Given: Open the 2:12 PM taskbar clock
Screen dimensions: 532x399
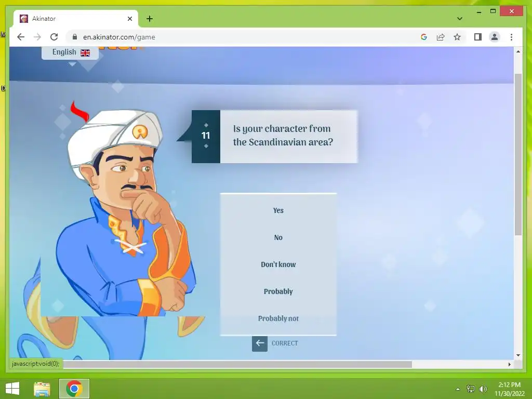Looking at the screenshot, I should click(509, 389).
